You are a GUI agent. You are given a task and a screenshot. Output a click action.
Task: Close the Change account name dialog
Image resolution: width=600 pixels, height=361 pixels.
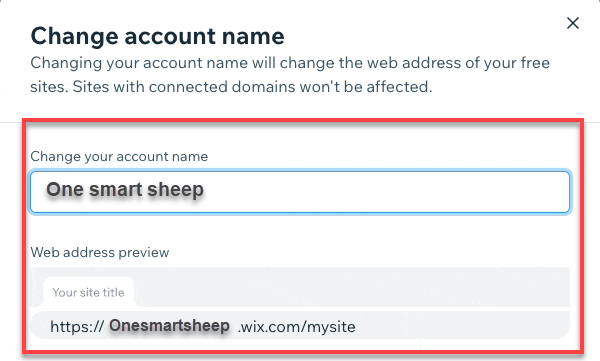point(572,23)
